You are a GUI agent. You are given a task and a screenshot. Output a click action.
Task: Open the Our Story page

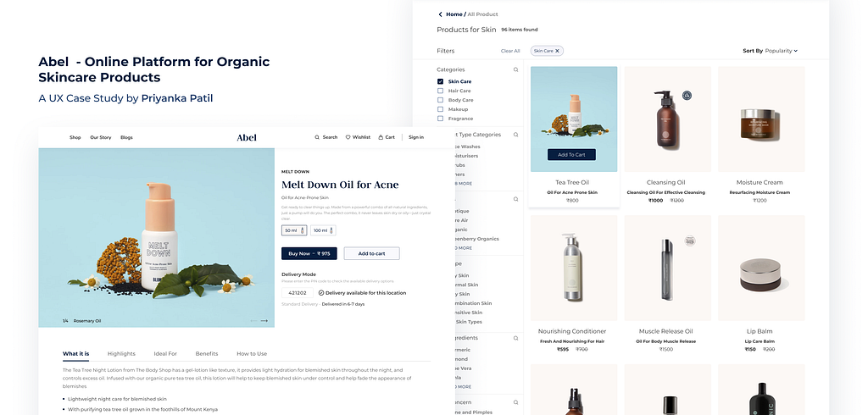tap(101, 137)
